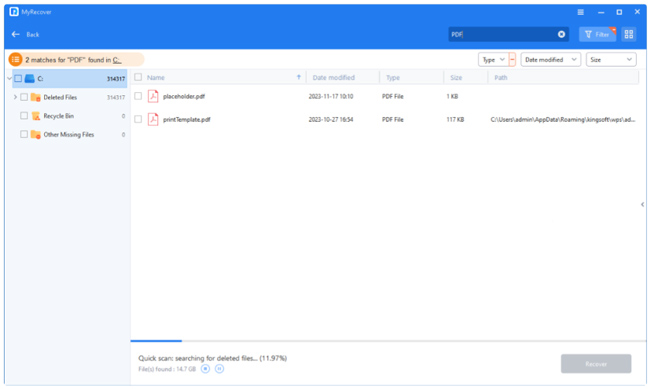Click the MyRecover app logo icon
Viewport: 650px width, 389px height.
pyautogui.click(x=14, y=12)
